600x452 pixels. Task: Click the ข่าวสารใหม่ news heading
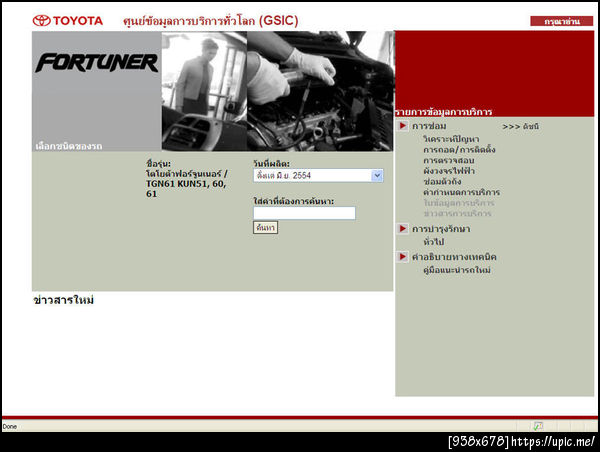(64, 300)
